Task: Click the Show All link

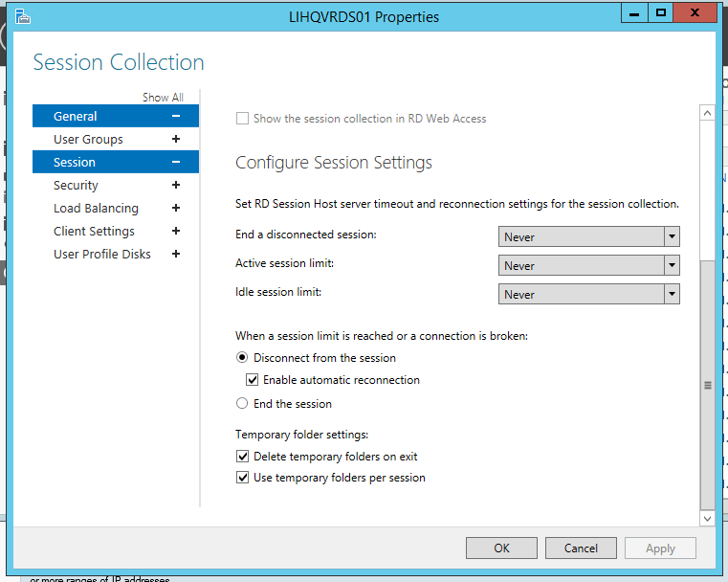Action: 163,98
